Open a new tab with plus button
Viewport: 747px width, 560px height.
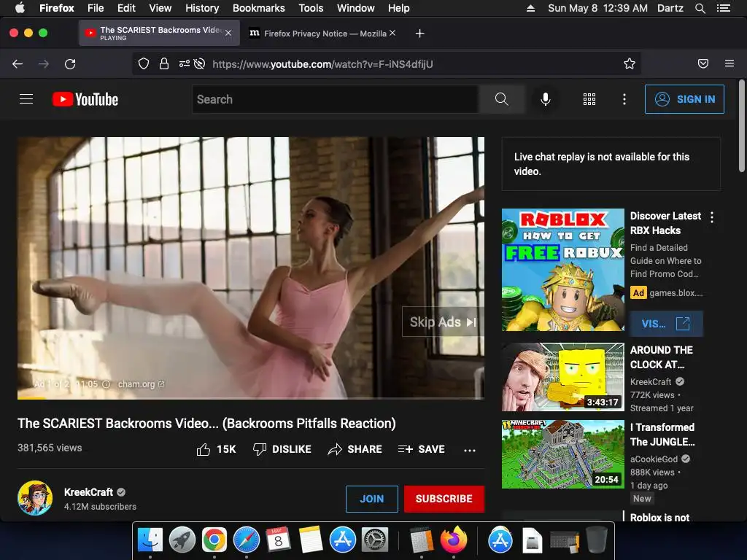pyautogui.click(x=419, y=34)
